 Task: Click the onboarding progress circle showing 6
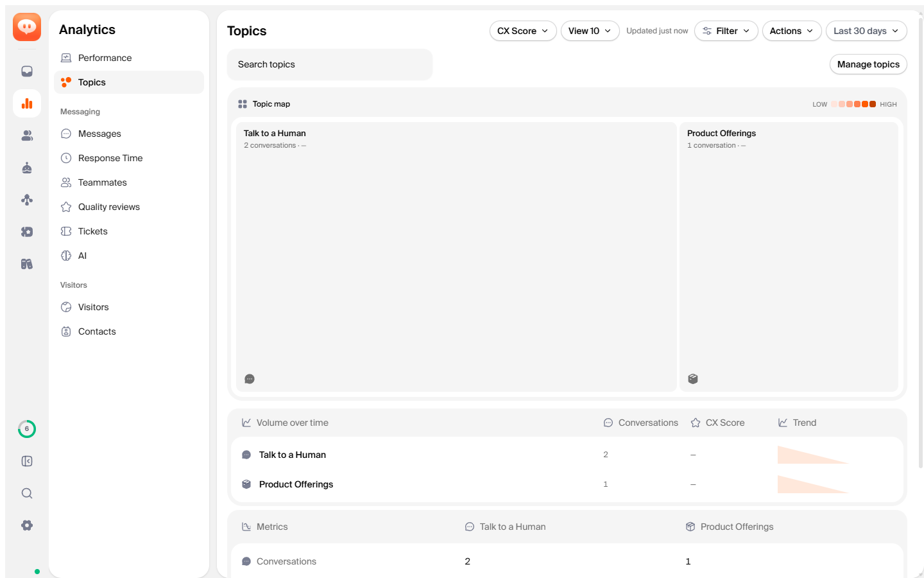27,429
